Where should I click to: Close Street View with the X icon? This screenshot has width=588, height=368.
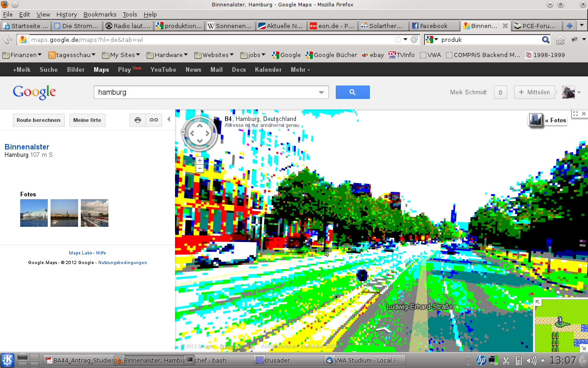click(x=584, y=114)
